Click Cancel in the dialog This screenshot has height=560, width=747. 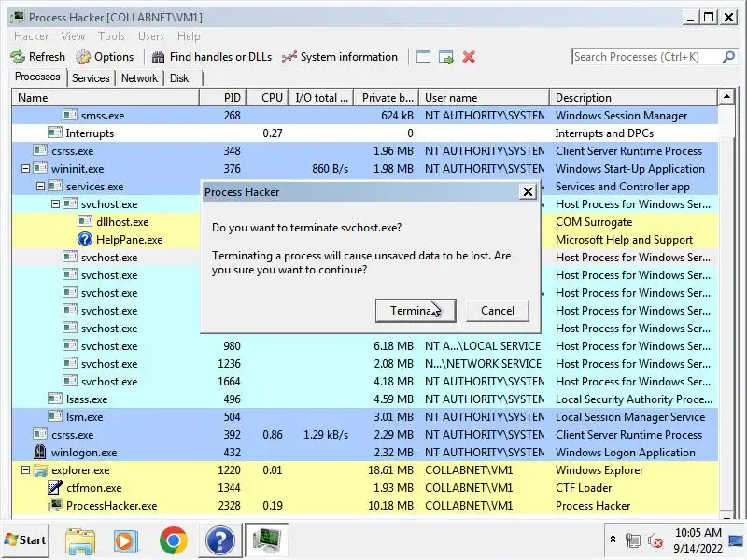pyautogui.click(x=498, y=311)
